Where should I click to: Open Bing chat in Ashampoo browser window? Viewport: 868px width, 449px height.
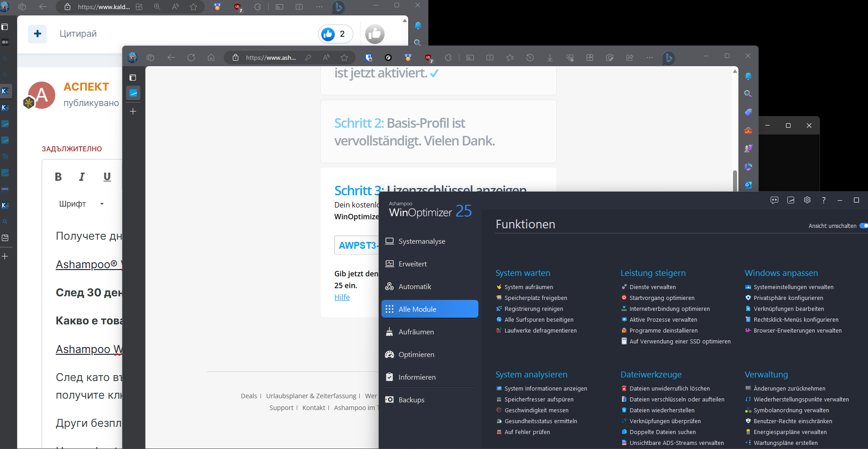(669, 58)
